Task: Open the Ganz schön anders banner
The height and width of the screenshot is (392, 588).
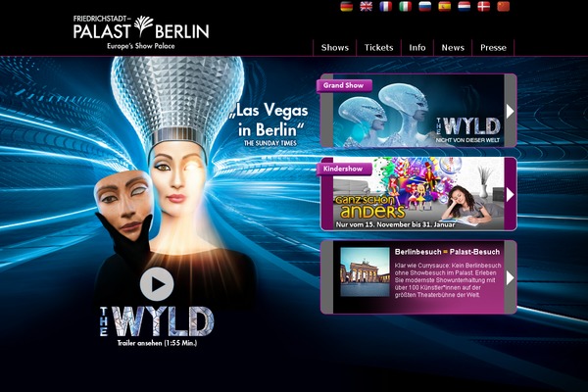Action: [x=418, y=194]
